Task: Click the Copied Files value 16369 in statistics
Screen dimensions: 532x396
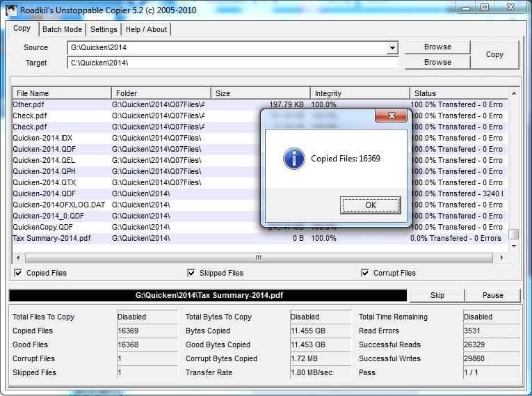Action: pyautogui.click(x=147, y=331)
